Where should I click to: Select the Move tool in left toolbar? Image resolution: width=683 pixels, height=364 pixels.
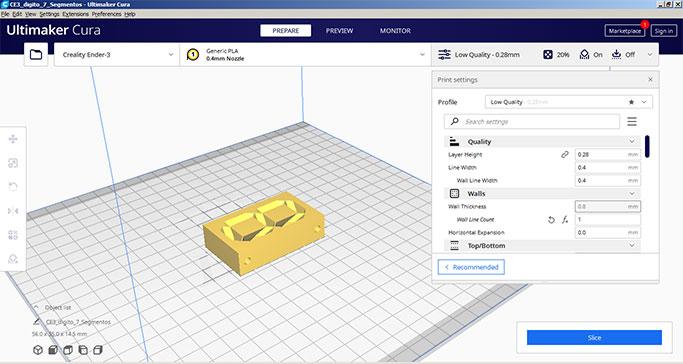coord(13,139)
